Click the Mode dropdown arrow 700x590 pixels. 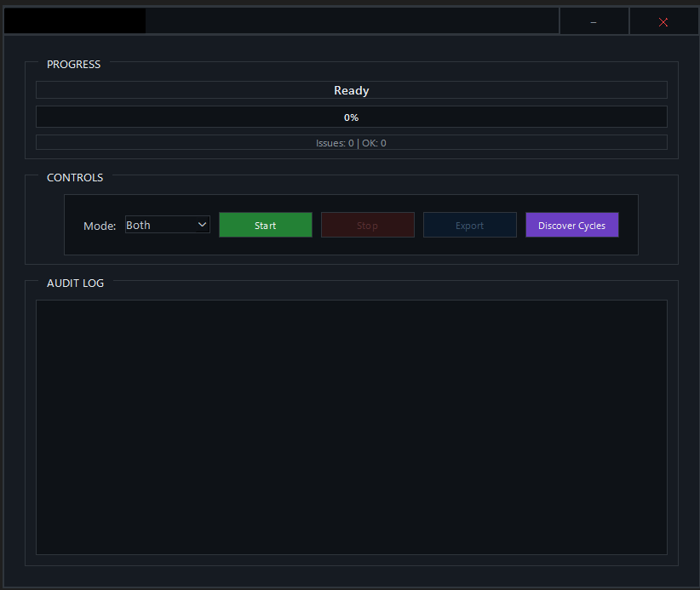[x=202, y=224]
